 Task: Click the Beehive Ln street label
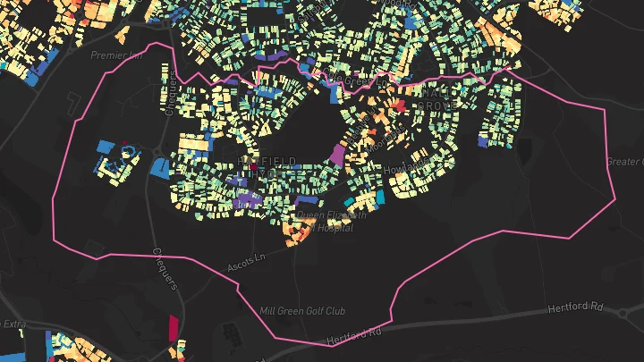click(362, 126)
